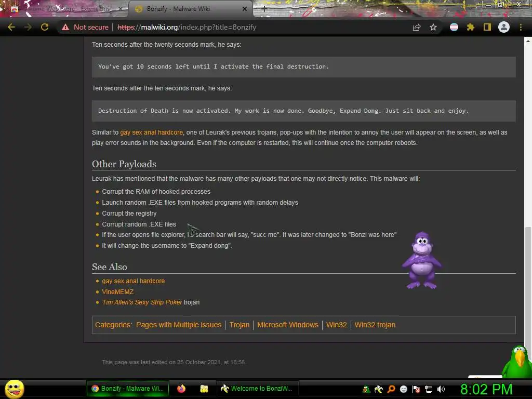This screenshot has width=532, height=399.
Task: Open the Win32 category link
Action: pos(337,325)
